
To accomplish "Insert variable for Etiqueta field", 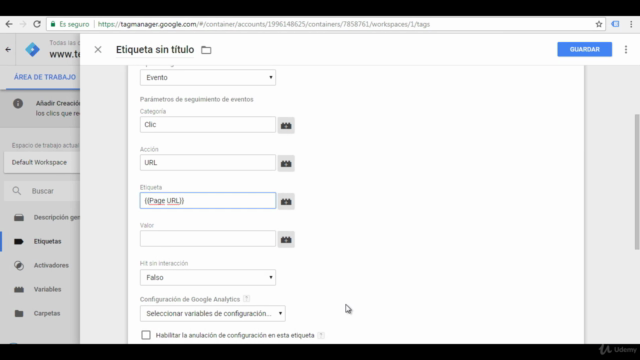I will pyautogui.click(x=286, y=201).
